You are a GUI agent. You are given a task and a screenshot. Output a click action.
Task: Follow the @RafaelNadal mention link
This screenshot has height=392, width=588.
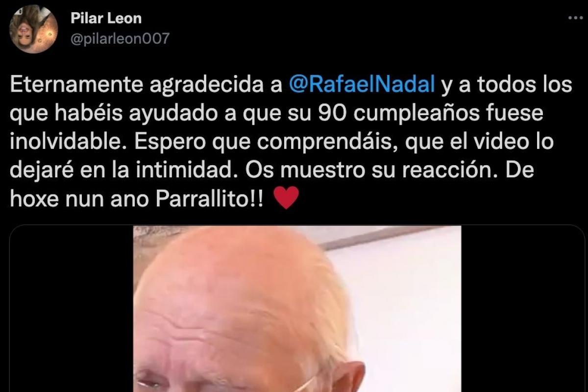362,85
